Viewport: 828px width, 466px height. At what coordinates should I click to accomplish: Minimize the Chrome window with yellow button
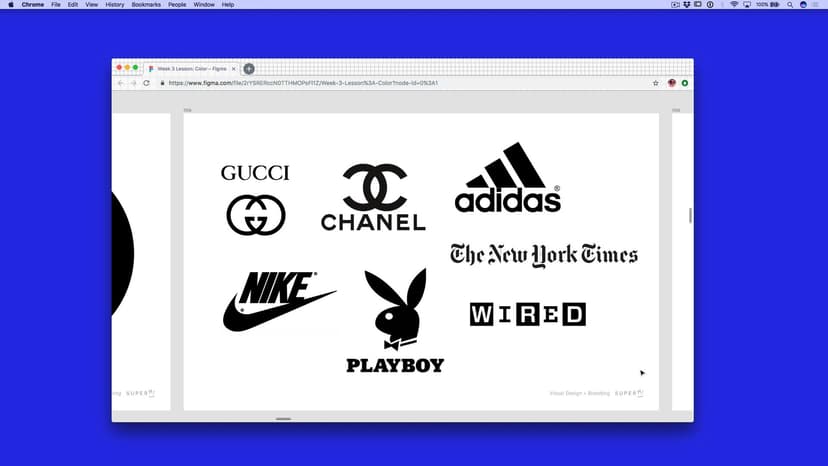click(127, 68)
